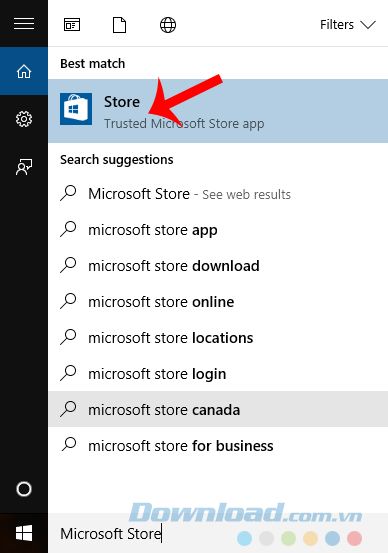Select the Home icon in the sidebar
The width and height of the screenshot is (388, 553).
click(x=24, y=71)
